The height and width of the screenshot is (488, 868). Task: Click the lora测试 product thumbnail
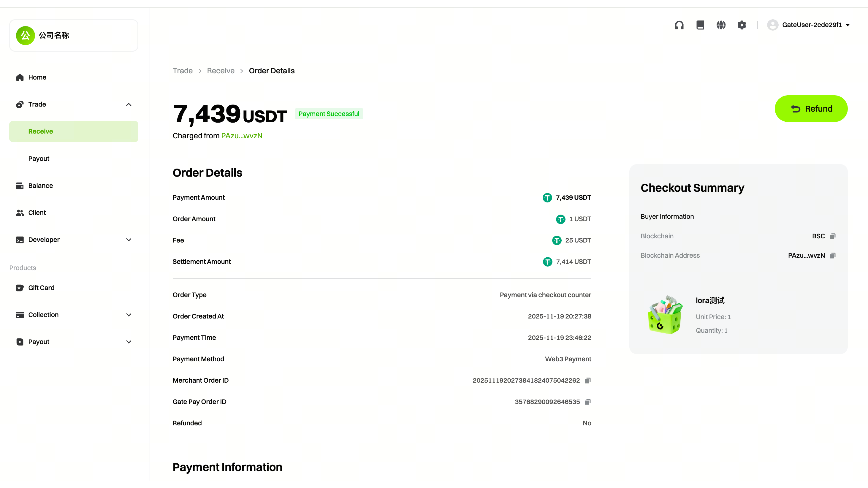(x=665, y=315)
